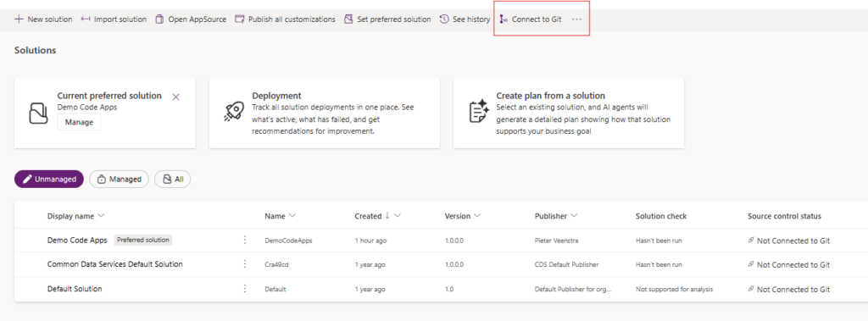
Task: Expand the Publisher column dropdown
Action: click(574, 216)
